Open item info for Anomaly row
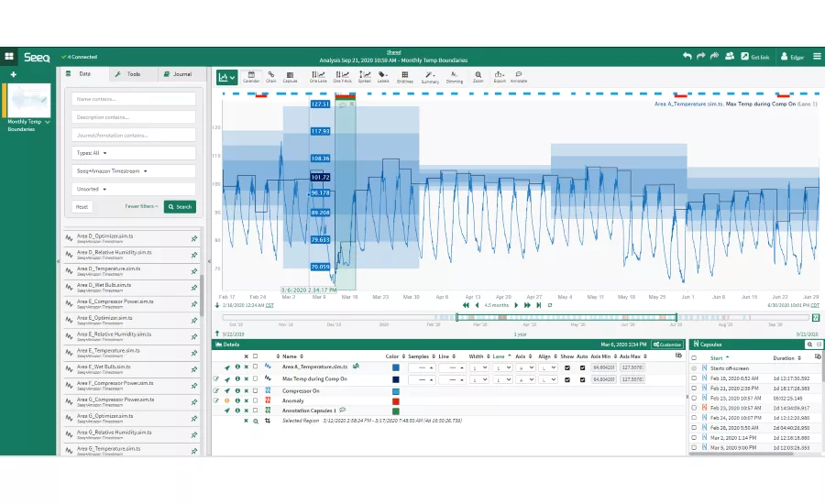 click(x=236, y=400)
